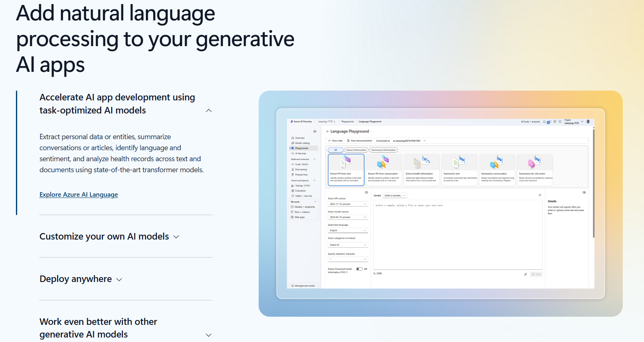Open Model catalog in the Foundry sidebar

pos(302,143)
